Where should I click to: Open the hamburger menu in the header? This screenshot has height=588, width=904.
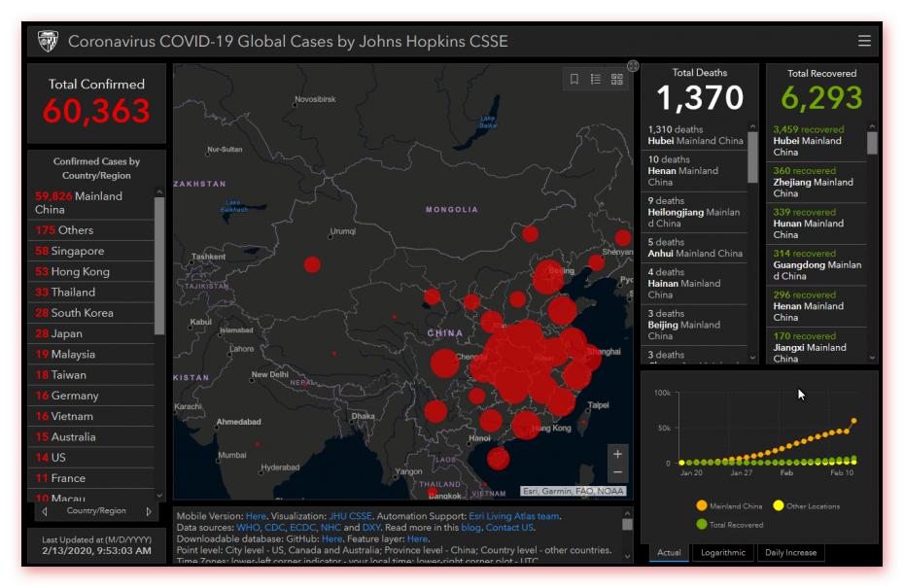point(863,41)
